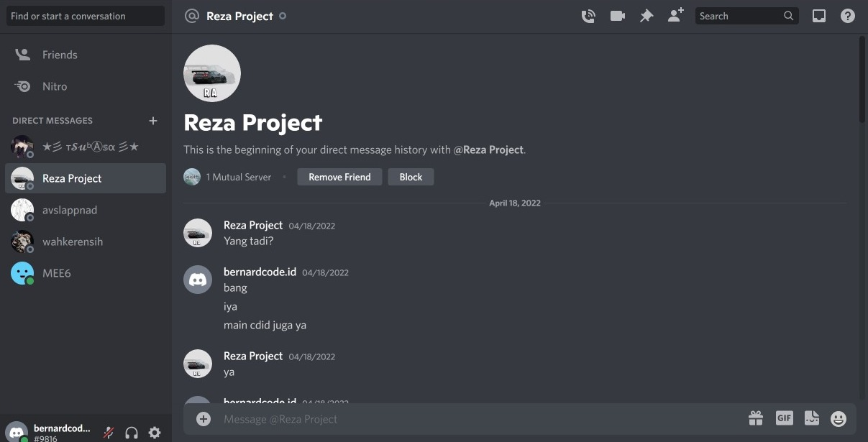
Task: Click Reza Project avatar beside "Yang tadi?"
Action: pyautogui.click(x=198, y=233)
